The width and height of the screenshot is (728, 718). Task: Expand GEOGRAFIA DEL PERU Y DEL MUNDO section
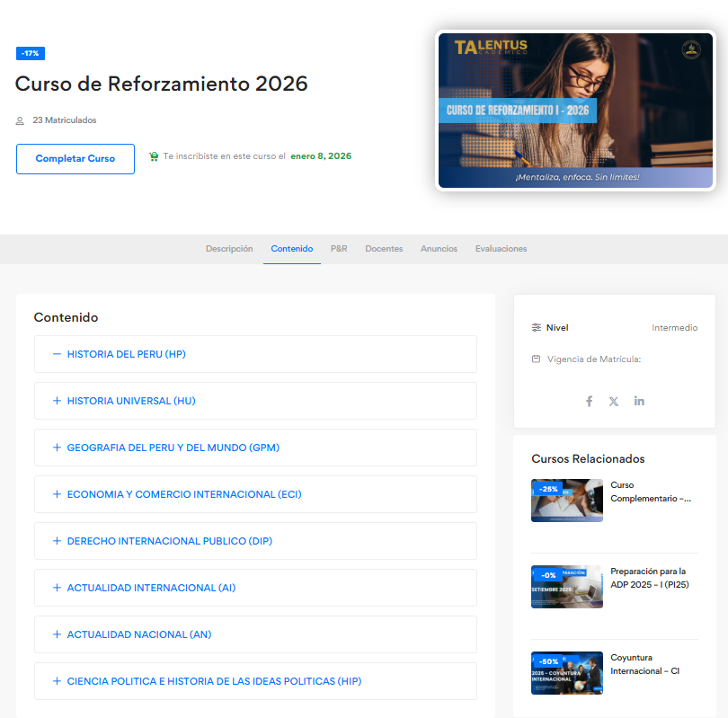point(58,448)
